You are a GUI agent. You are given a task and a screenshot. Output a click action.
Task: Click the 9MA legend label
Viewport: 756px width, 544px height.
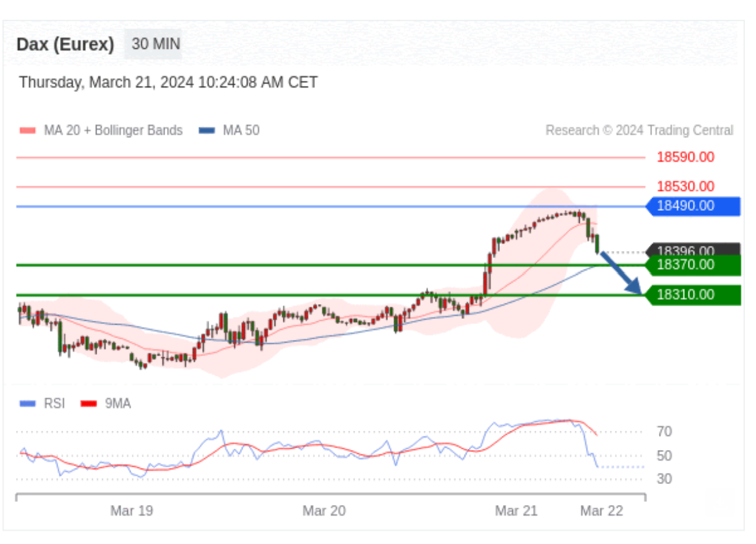(118, 404)
